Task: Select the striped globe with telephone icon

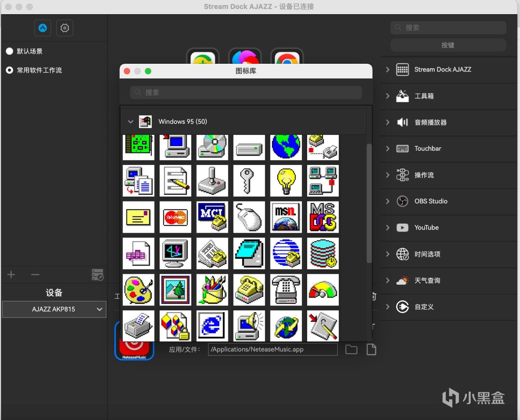Action: pyautogui.click(x=286, y=254)
